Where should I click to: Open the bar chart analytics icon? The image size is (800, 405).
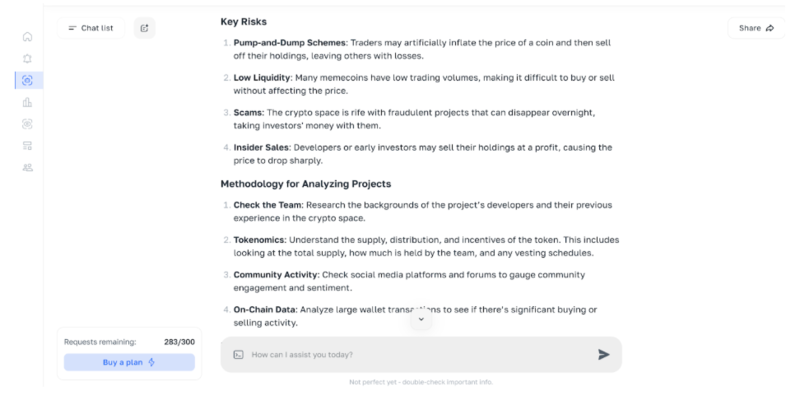(27, 103)
